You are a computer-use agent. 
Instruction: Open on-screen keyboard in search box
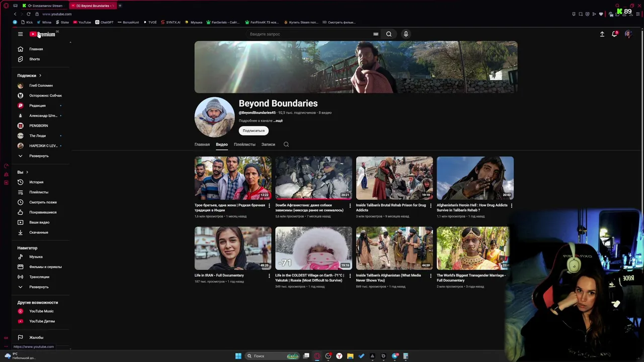pos(376,34)
